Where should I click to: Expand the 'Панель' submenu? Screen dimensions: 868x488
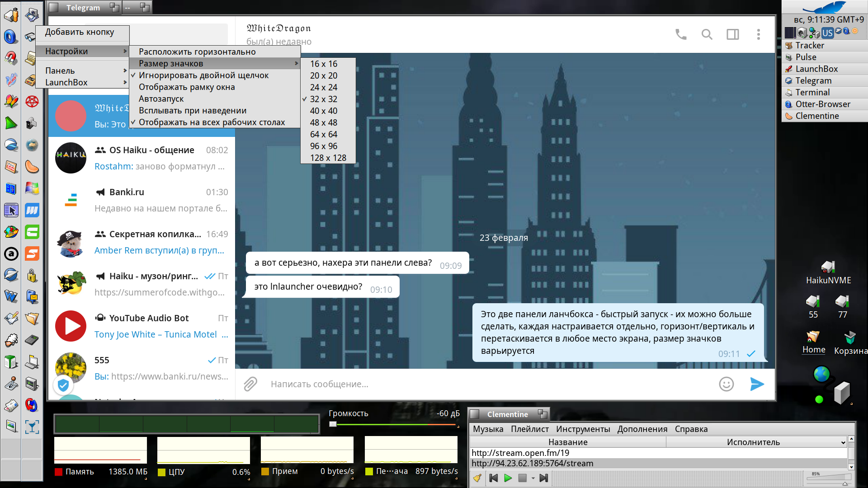(x=82, y=71)
